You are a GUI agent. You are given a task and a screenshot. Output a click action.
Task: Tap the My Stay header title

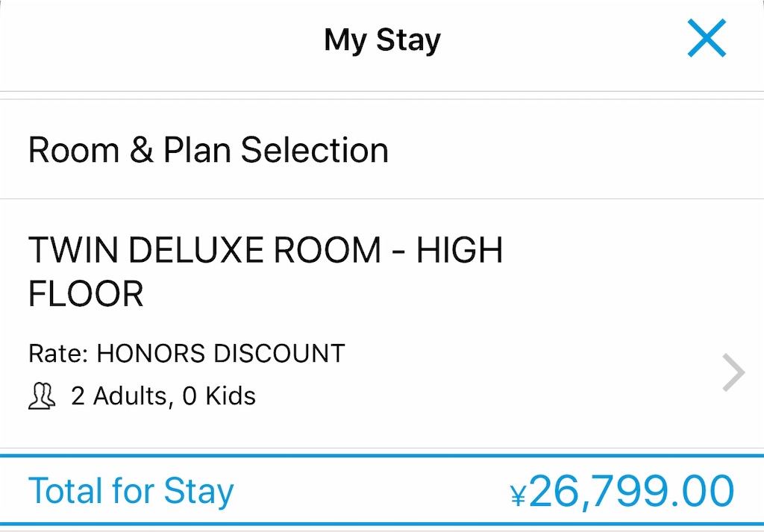point(383,40)
